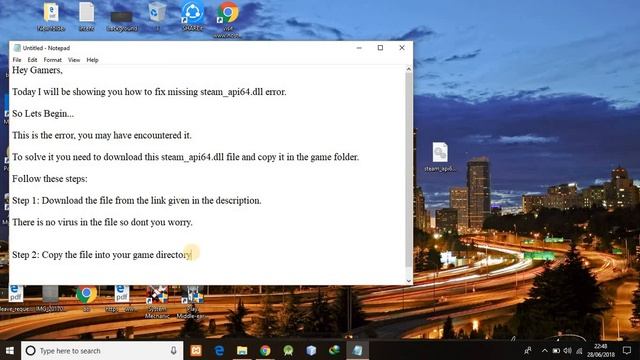
Task: Open the Windows Start menu
Action: tap(10, 351)
